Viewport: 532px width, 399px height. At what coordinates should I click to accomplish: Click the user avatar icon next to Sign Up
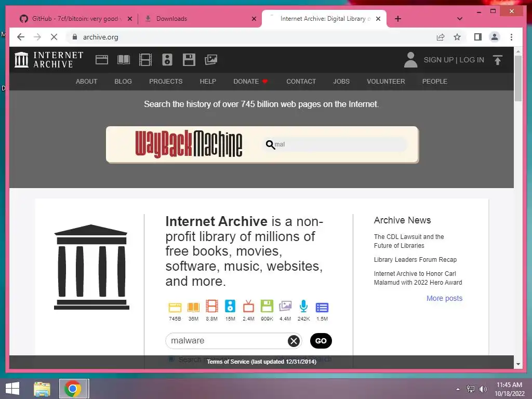[410, 60]
